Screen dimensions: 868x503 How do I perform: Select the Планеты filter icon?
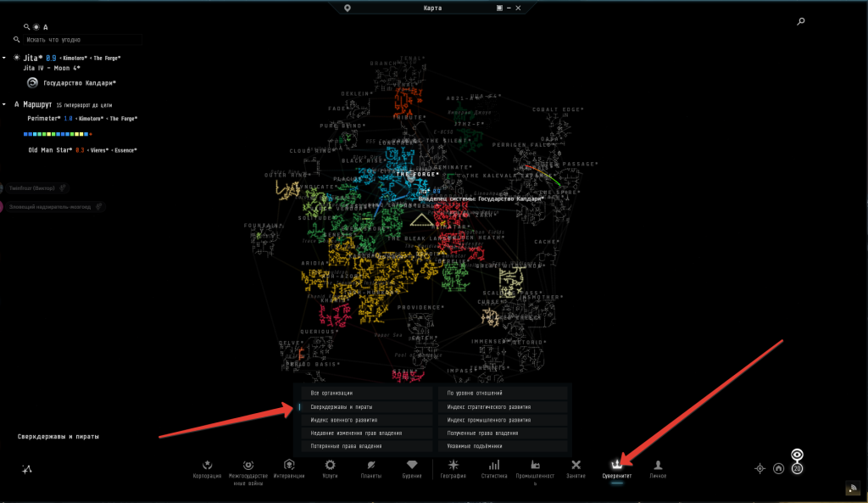point(371,465)
